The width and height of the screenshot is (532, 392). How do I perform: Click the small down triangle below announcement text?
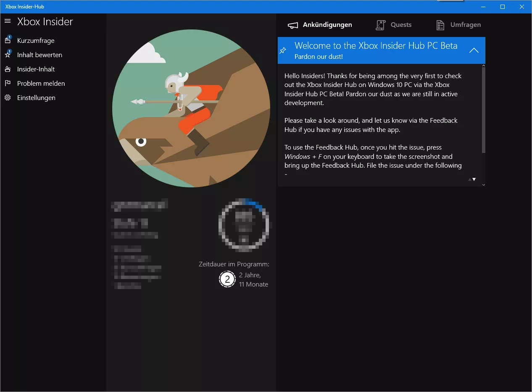pyautogui.click(x=474, y=179)
